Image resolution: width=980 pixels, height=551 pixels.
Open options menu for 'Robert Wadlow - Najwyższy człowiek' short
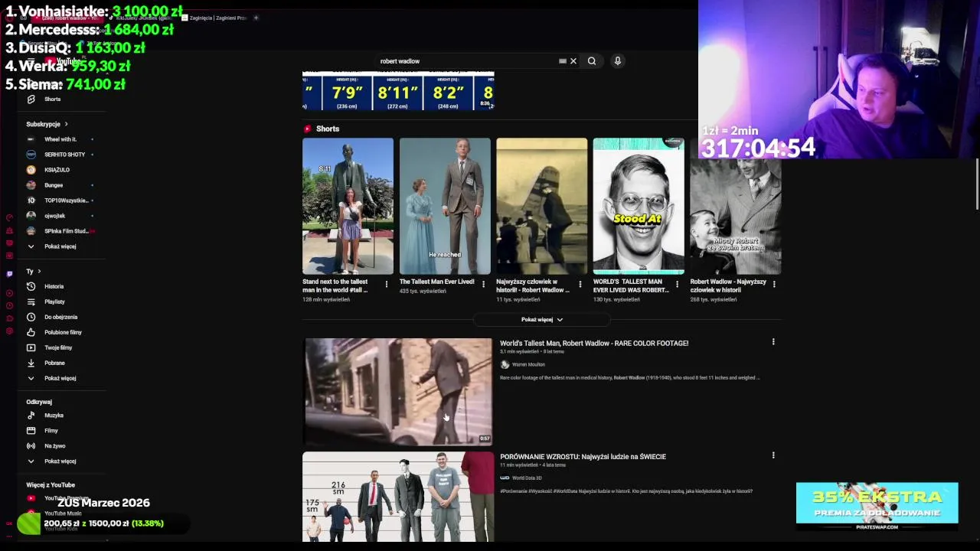[774, 285]
